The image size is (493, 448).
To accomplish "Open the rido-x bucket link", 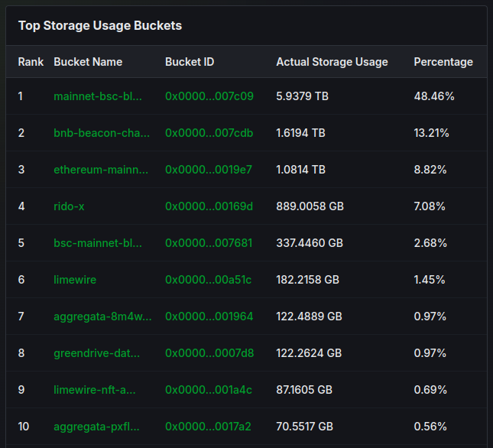I will 69,206.
